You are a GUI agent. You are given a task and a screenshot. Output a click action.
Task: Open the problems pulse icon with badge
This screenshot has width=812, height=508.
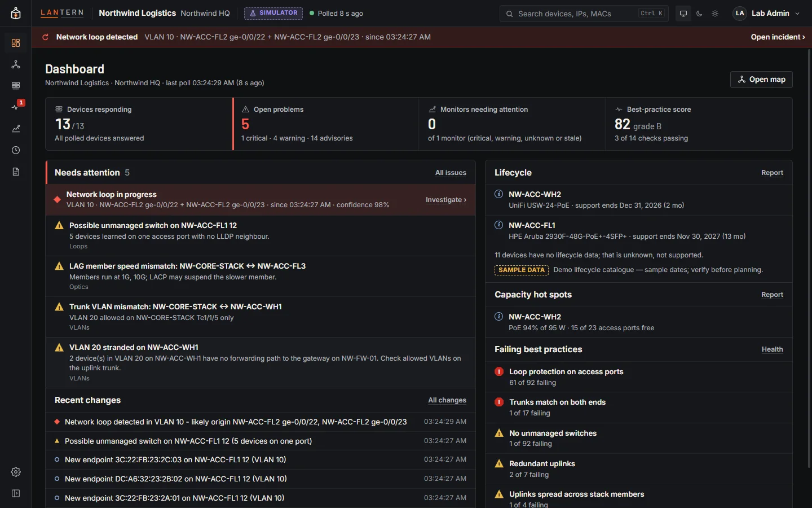pyautogui.click(x=16, y=107)
